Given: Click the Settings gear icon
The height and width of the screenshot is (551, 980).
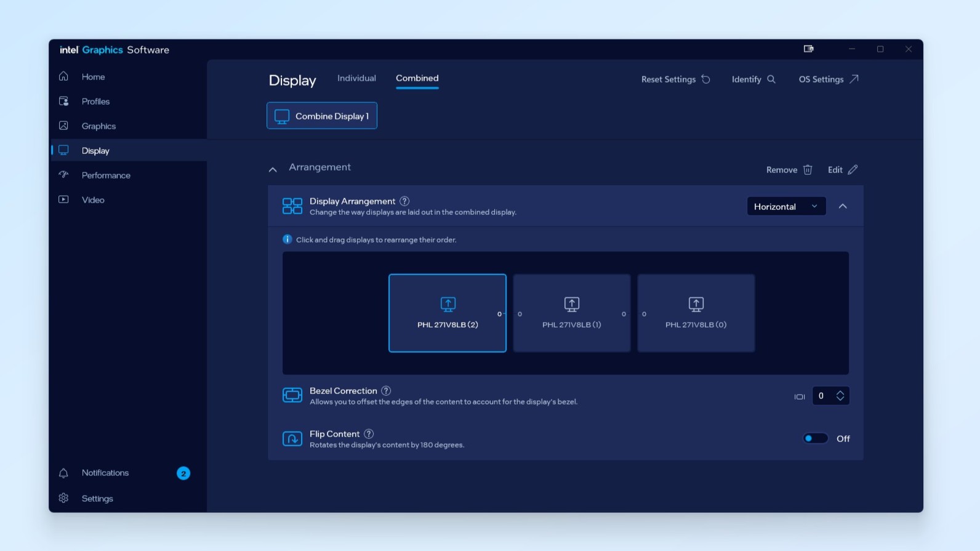Looking at the screenshot, I should [x=63, y=498].
